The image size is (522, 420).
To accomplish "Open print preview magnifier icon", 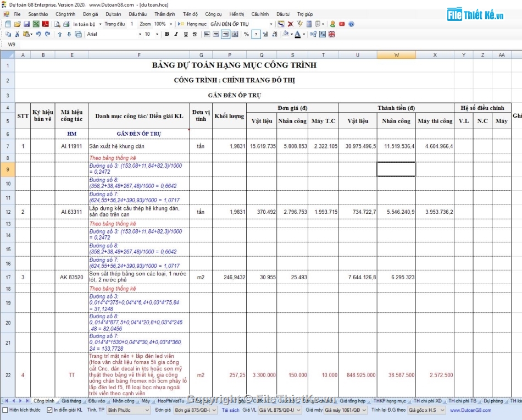I will pyautogui.click(x=57, y=24).
